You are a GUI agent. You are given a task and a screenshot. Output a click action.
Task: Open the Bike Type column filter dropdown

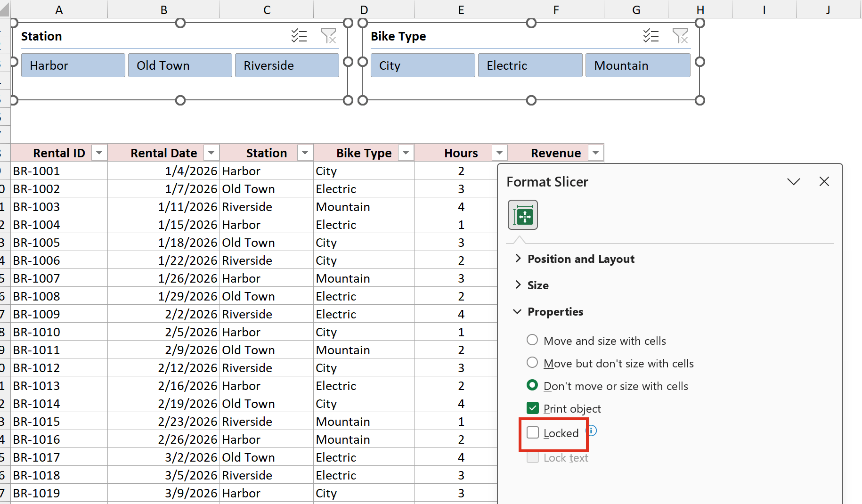pos(406,153)
